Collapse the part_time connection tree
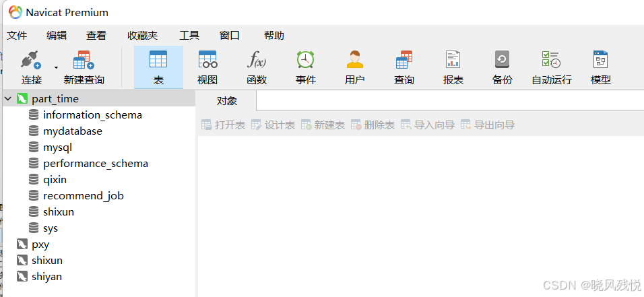The height and width of the screenshot is (297, 644). pos(8,99)
